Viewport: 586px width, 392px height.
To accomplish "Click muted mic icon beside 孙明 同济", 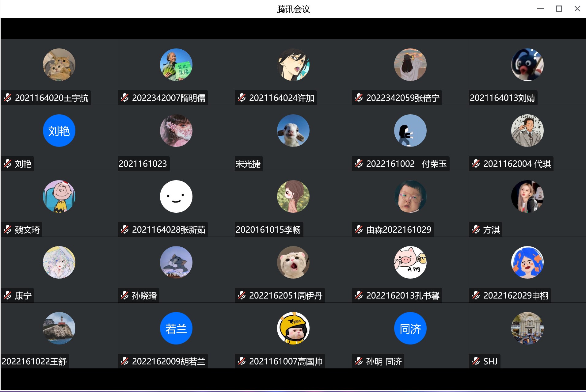I will (x=359, y=361).
